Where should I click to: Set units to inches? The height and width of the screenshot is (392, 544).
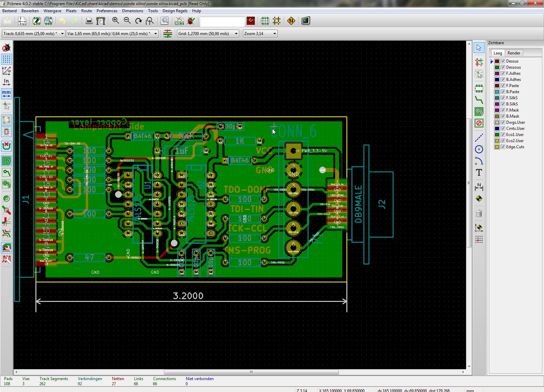click(6, 82)
